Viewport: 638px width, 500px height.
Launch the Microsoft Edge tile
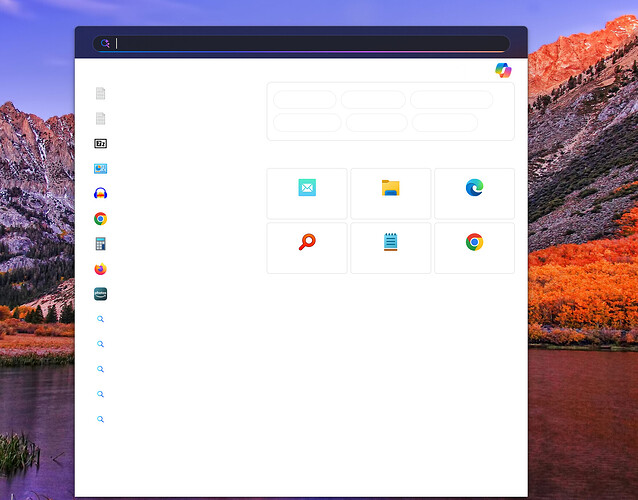click(x=474, y=194)
